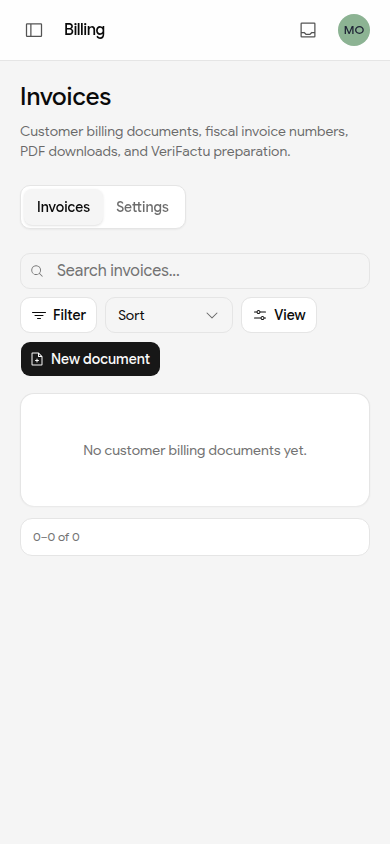Click the 'No customer billing documents yet.' message
This screenshot has width=390, height=844.
click(195, 451)
